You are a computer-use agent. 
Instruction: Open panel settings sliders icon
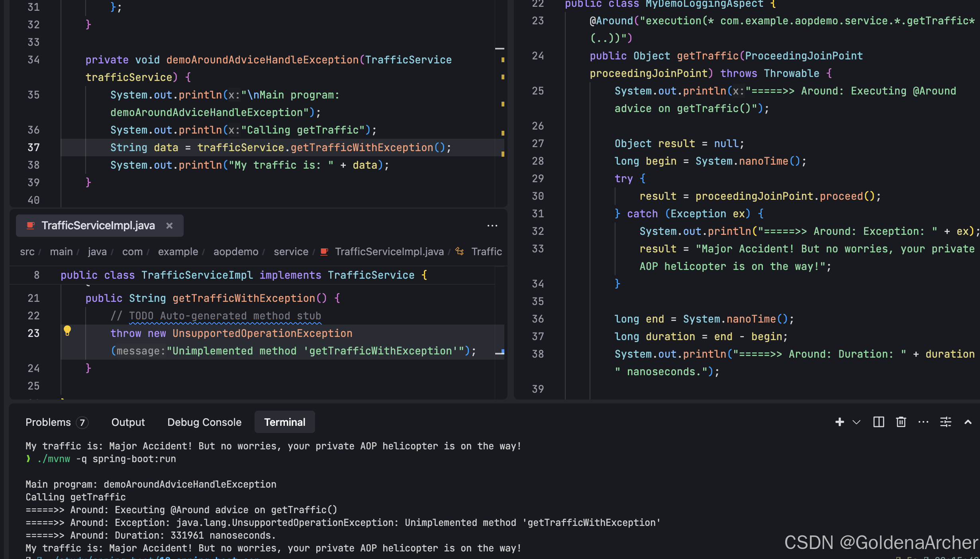(x=945, y=422)
